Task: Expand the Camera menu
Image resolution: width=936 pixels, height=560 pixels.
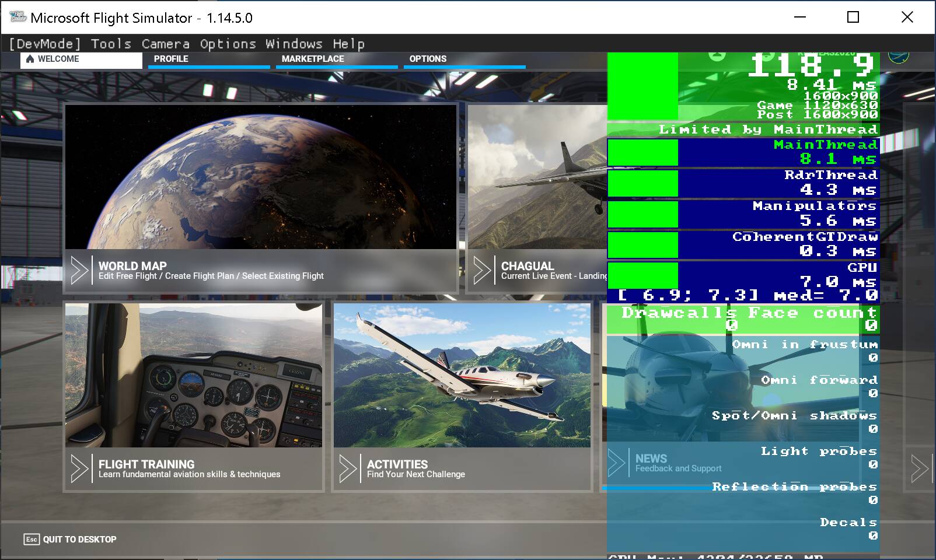Action: [x=165, y=44]
